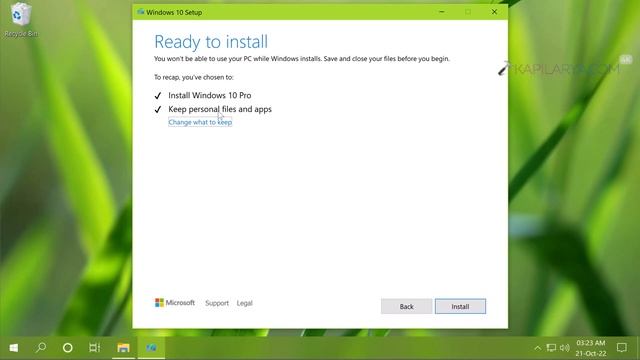Click the 'Ready to install' heading

coord(211,42)
